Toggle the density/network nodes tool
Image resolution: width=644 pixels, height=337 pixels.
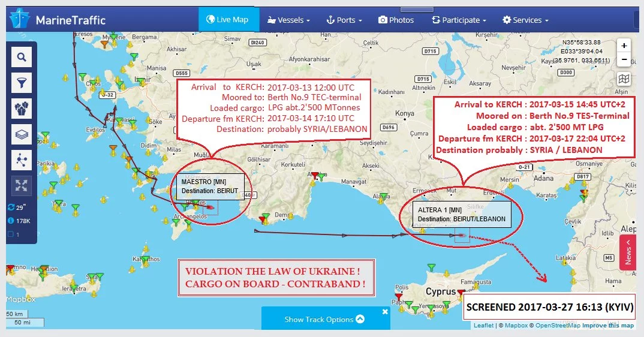(x=22, y=160)
